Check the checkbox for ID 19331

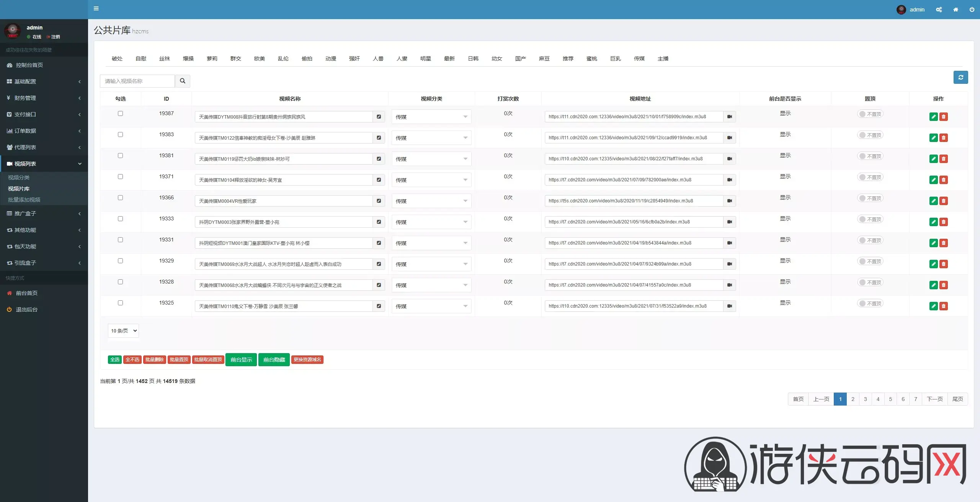tap(120, 240)
